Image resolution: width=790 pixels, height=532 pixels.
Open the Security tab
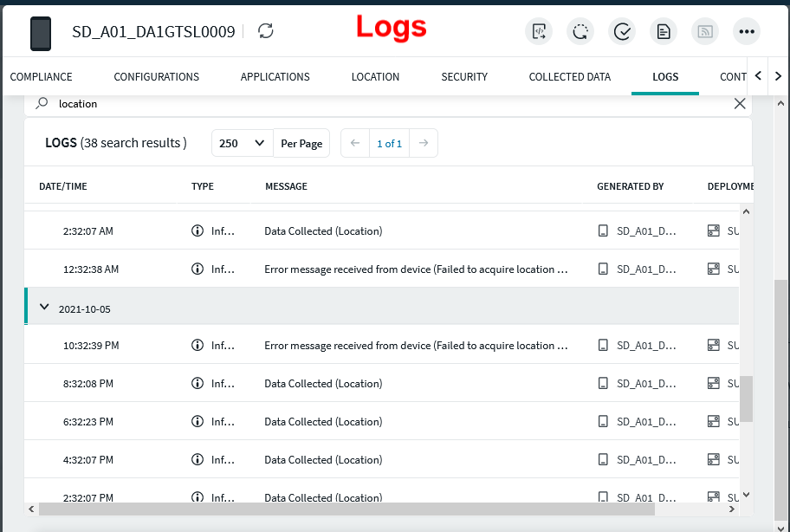point(464,77)
